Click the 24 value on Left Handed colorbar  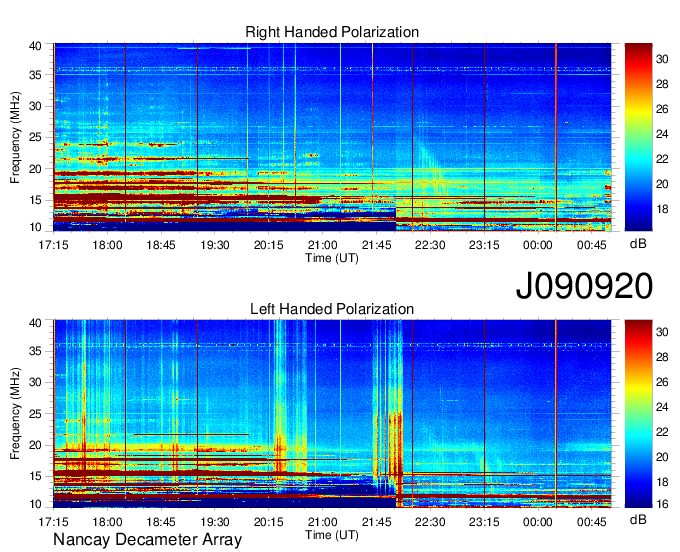point(662,407)
